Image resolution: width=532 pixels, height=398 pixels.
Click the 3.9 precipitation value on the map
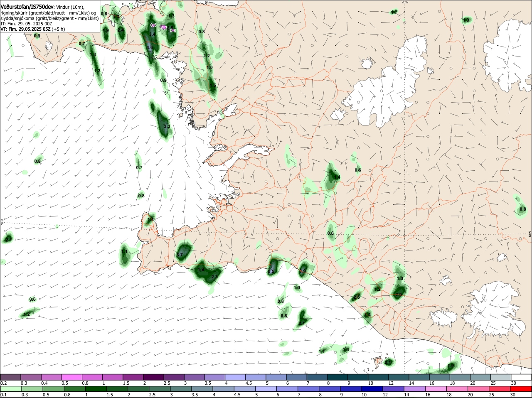pos(303,271)
